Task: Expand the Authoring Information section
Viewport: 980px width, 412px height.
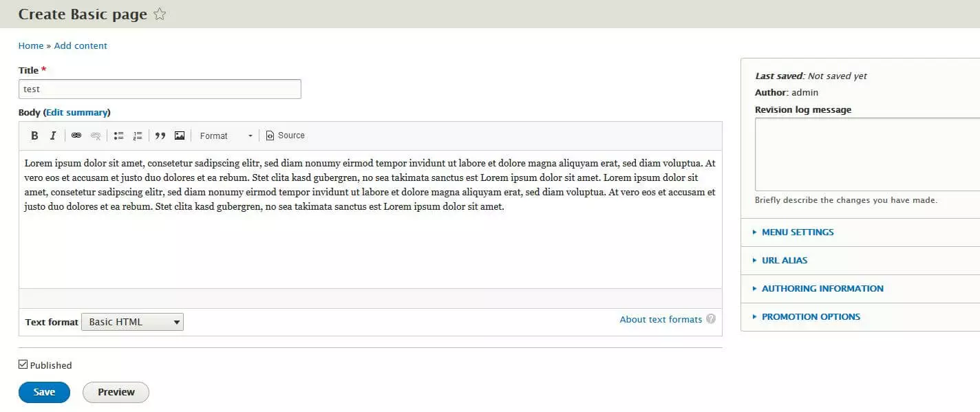Action: (x=822, y=289)
